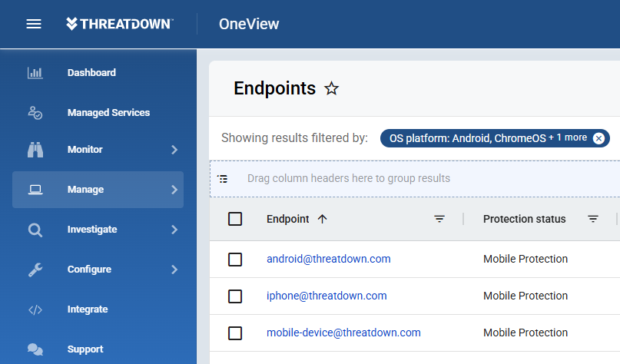Click Mobile Protection in iphone@threatdown.com row
620x364 pixels.
coord(526,296)
